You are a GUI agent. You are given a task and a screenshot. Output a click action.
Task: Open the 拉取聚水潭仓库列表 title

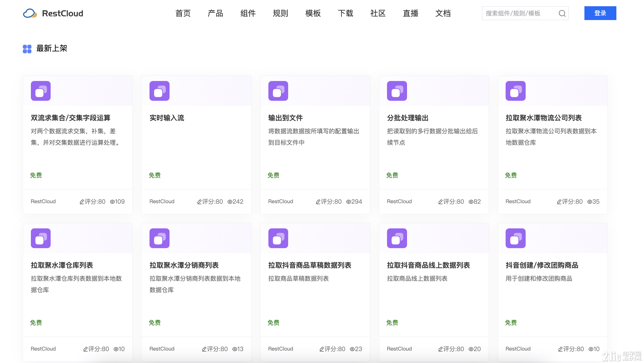point(62,265)
